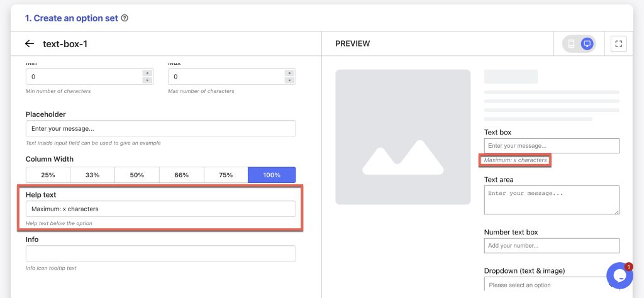644x298 pixels.
Task: Click the '1. Create an option set' heading
Action: 72,18
